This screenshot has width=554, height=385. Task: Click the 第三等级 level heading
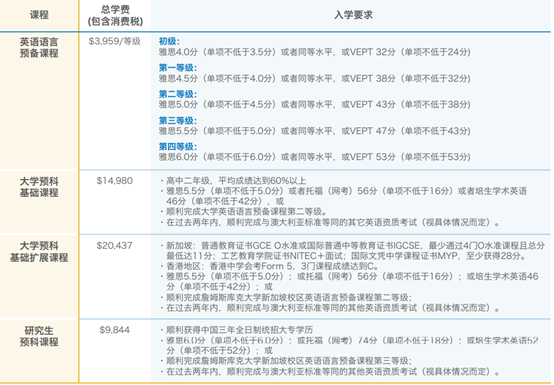pyautogui.click(x=178, y=120)
